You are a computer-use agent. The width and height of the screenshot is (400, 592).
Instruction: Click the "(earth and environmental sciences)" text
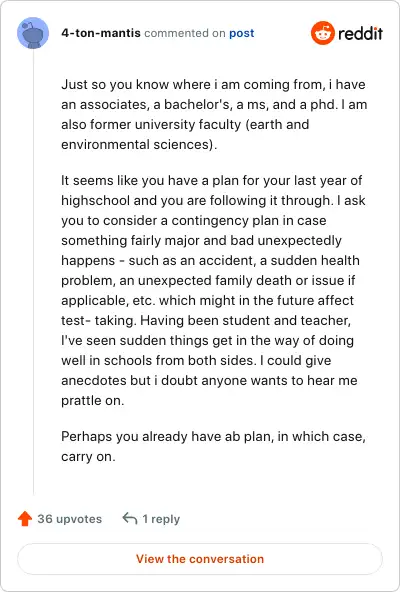185,134
